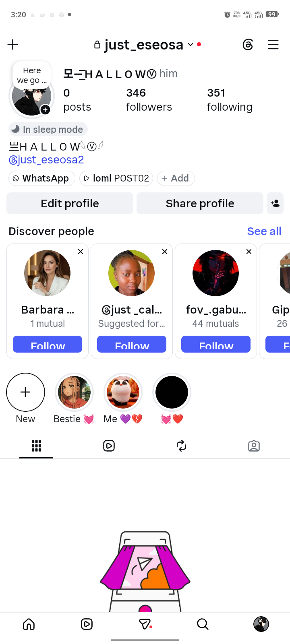Dismiss the fov_.gabu suggestion card
Viewport: 290px width, 644px height.
pos(249,252)
